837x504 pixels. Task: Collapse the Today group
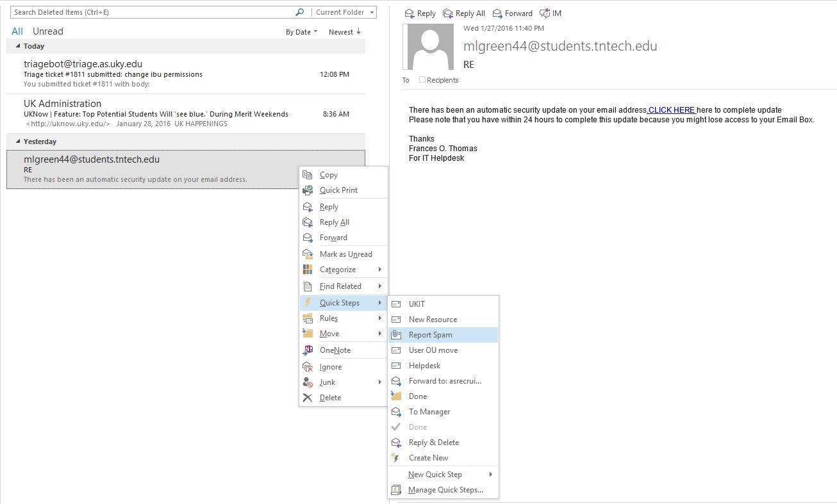(x=18, y=46)
